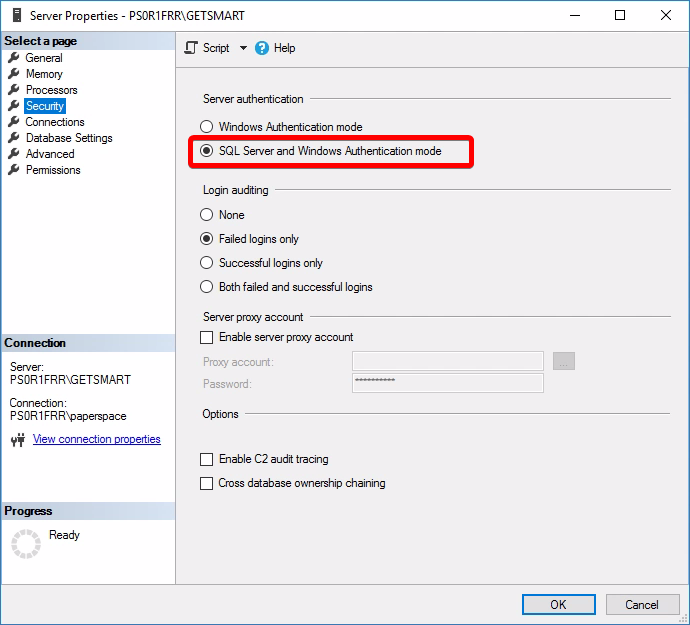Click the connection properties icon

pyautogui.click(x=17, y=440)
